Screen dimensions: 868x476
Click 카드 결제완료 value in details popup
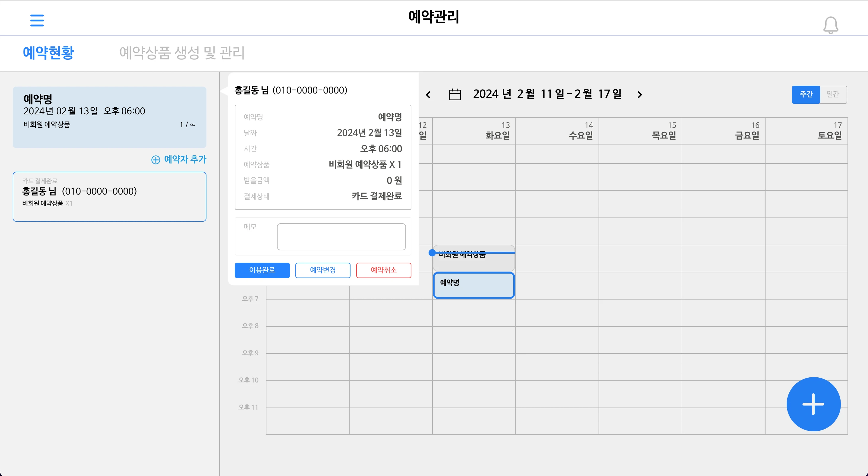click(x=377, y=196)
